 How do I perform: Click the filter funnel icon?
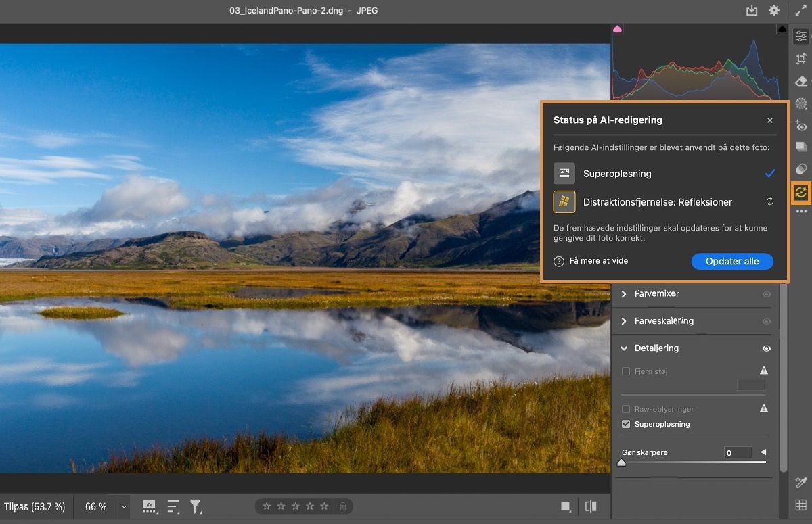196,506
